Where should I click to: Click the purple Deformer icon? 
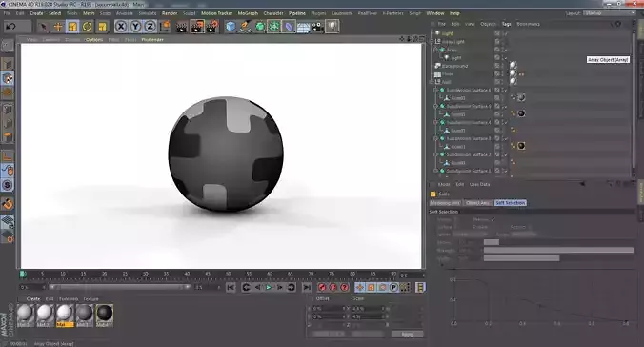(290, 27)
